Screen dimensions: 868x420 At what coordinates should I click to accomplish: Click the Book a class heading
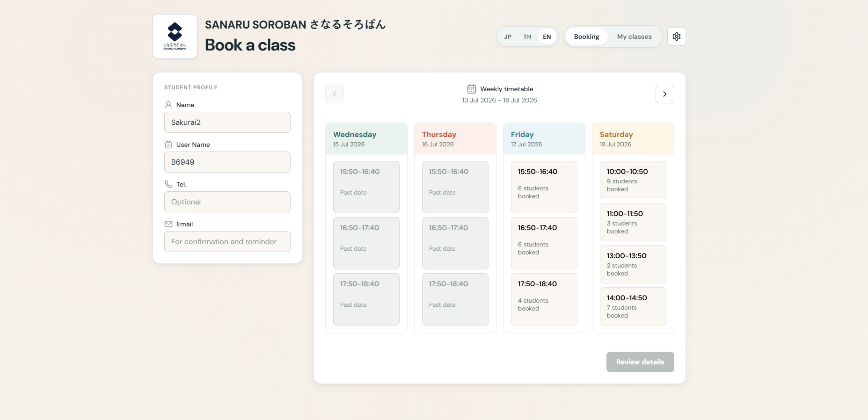[x=250, y=45]
